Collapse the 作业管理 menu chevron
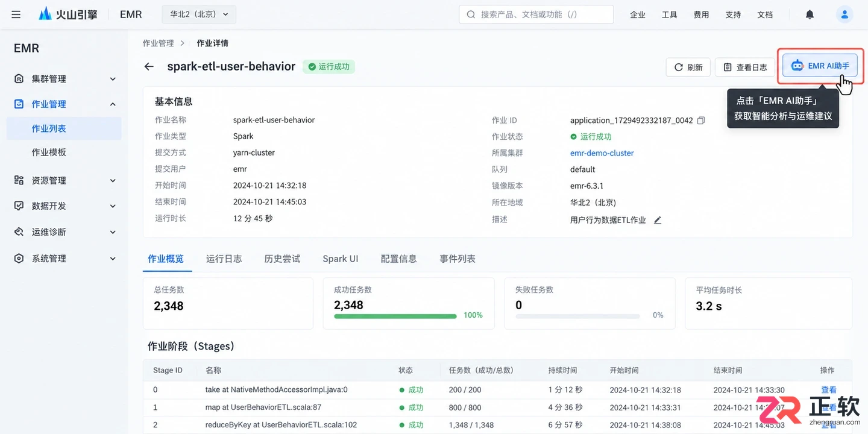The image size is (868, 434). (x=113, y=104)
